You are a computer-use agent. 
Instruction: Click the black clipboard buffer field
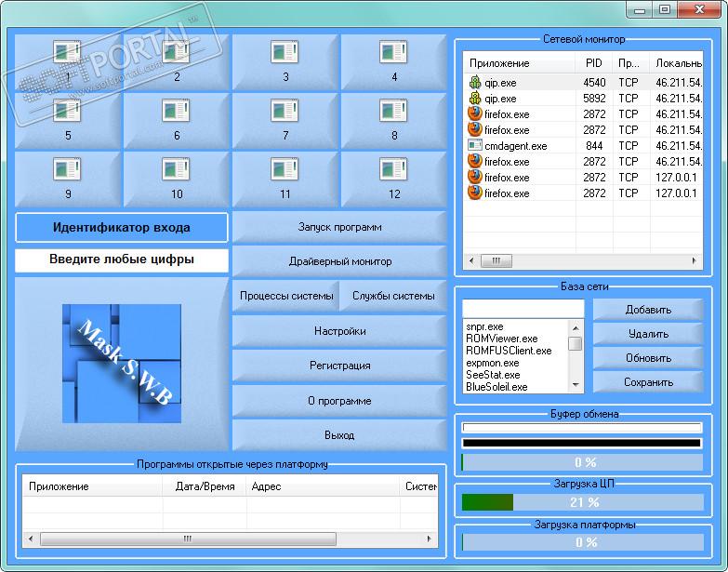[582, 443]
